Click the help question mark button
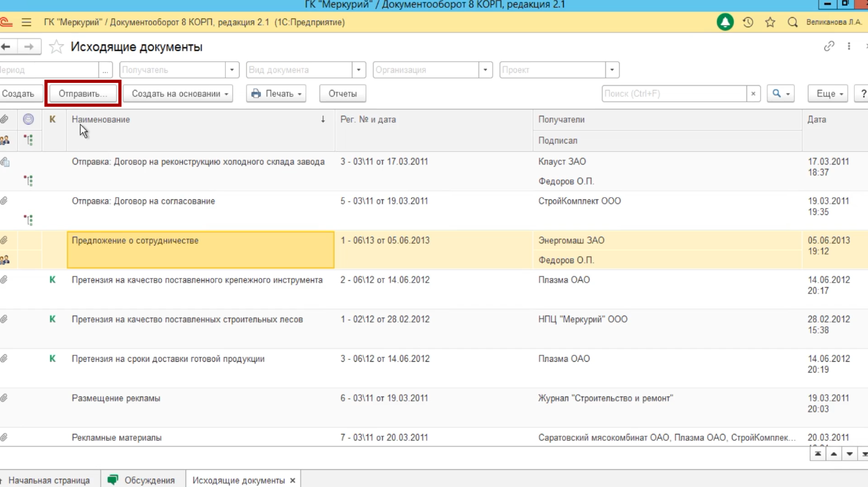Screen dimensions: 868x487 coord(862,94)
